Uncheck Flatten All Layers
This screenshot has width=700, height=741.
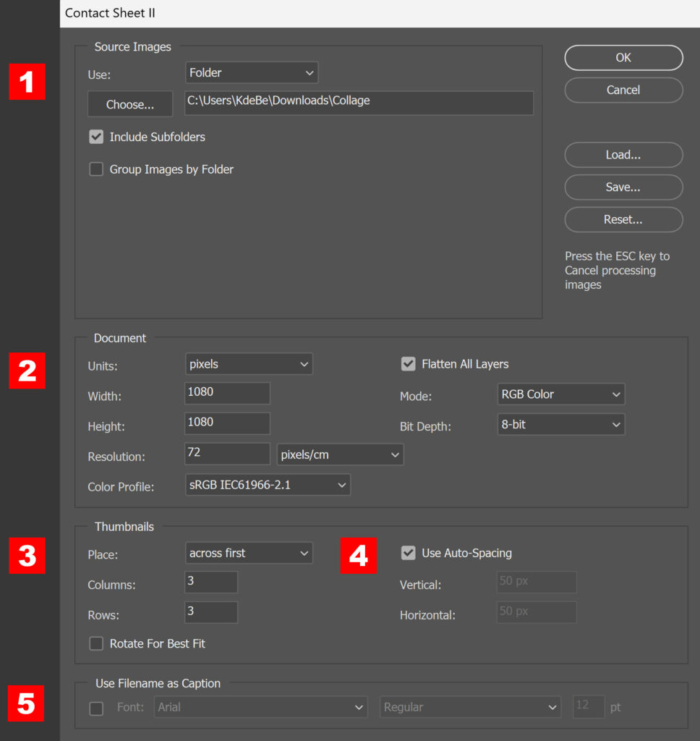pos(409,364)
